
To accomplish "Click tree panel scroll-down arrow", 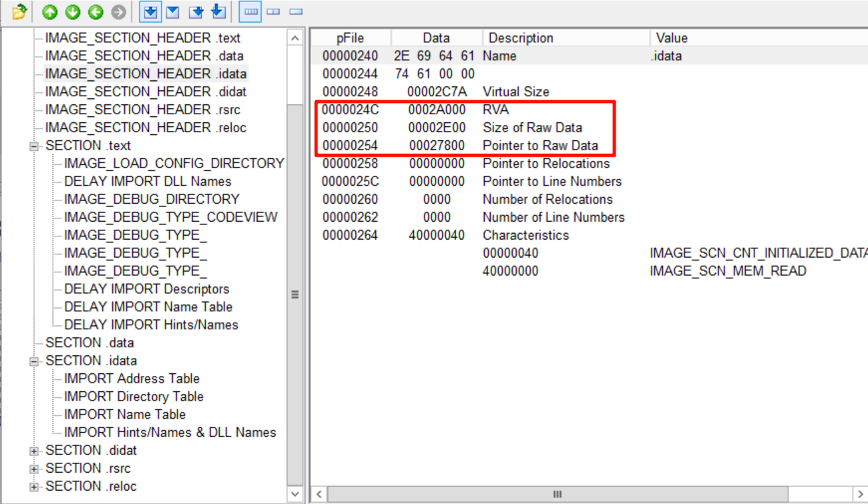I will click(x=296, y=493).
